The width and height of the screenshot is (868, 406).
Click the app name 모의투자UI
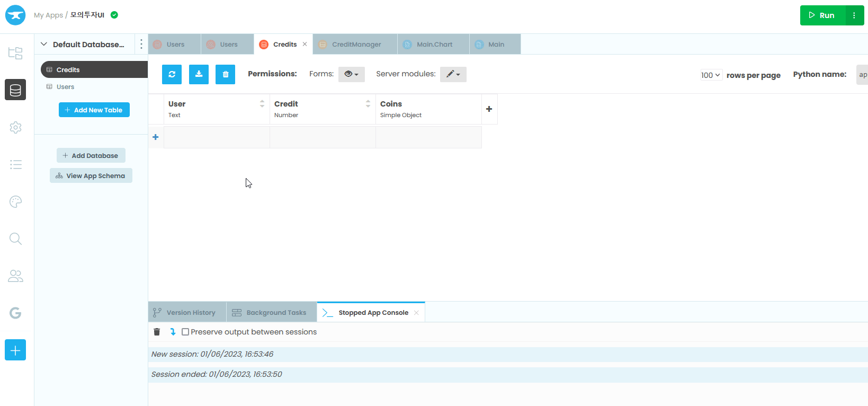[x=87, y=15]
